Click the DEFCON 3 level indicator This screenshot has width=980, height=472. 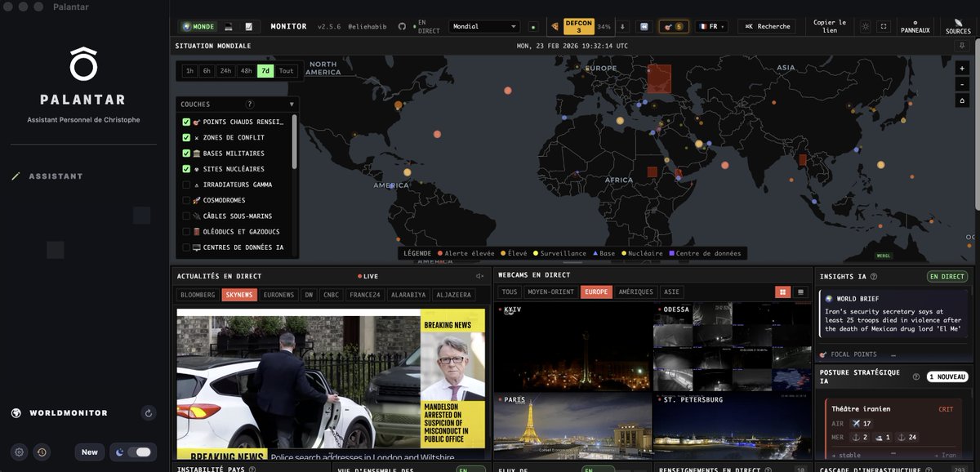click(578, 26)
